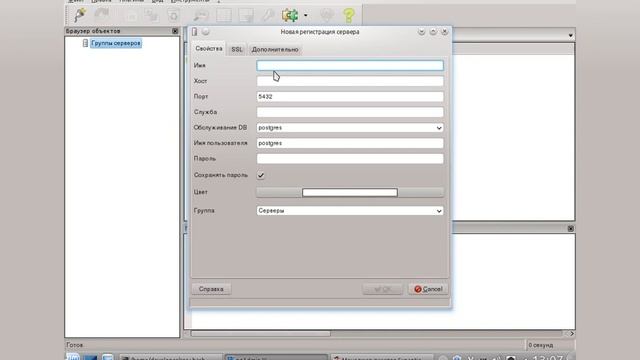The image size is (640, 360).
Task: Switch to the SSL tab
Action: [237, 49]
